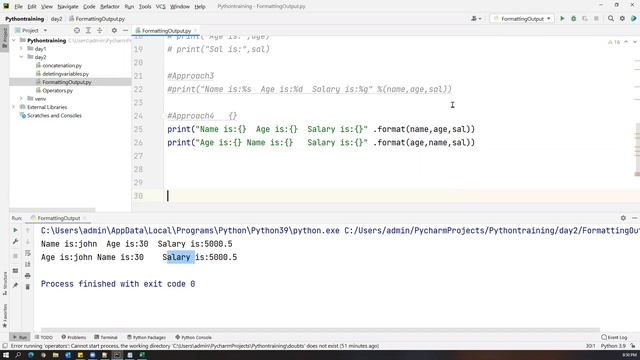Click Run with Coverage icon in toolbar

point(585,18)
